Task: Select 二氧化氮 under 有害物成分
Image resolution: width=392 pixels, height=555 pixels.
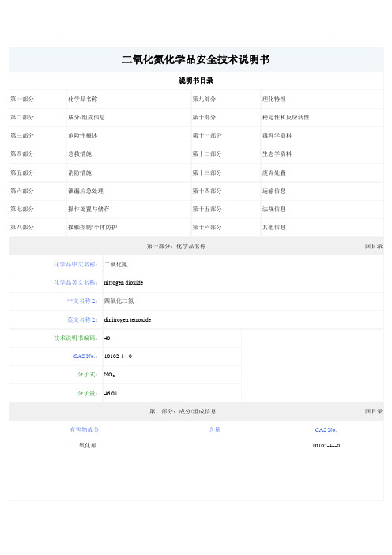Action: pos(85,445)
